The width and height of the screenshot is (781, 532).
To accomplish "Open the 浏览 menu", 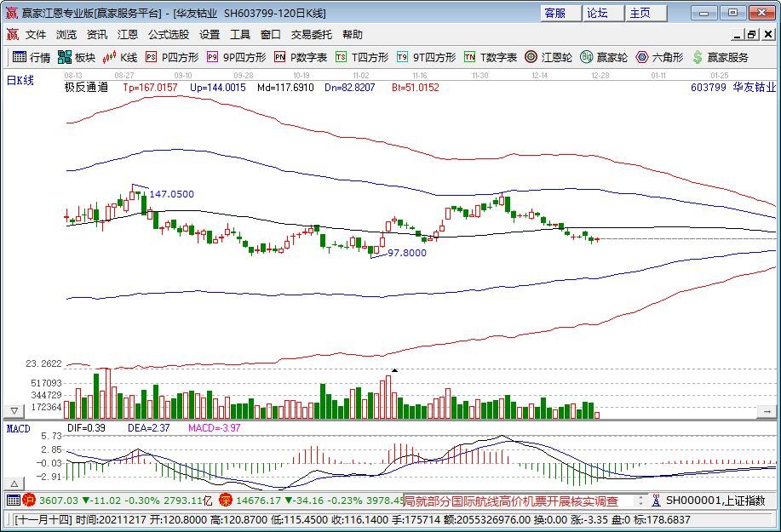I will tap(66, 34).
